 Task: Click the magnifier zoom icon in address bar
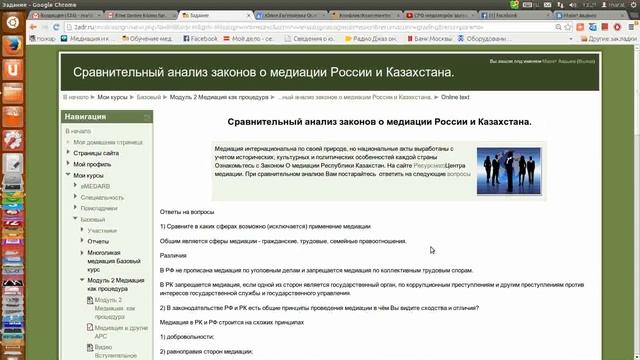click(558, 27)
